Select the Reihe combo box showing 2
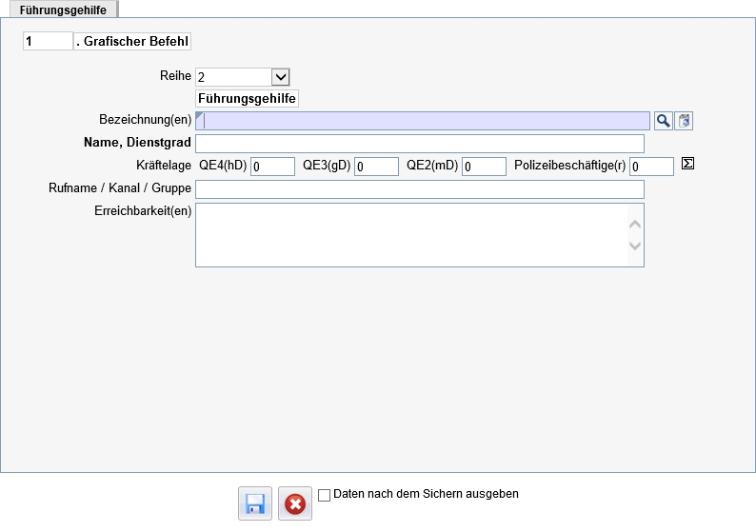The height and width of the screenshot is (532, 756). pyautogui.click(x=243, y=77)
